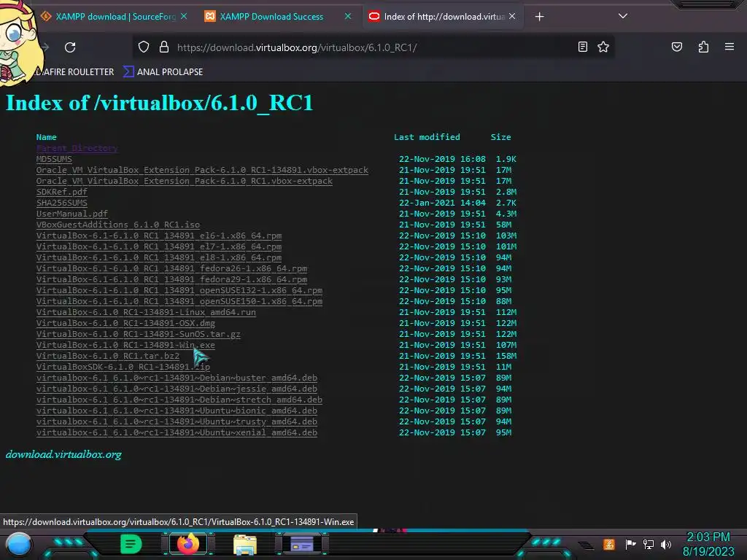Download the Debian buster amd64 deb
This screenshot has width=747, height=560.
click(x=177, y=378)
